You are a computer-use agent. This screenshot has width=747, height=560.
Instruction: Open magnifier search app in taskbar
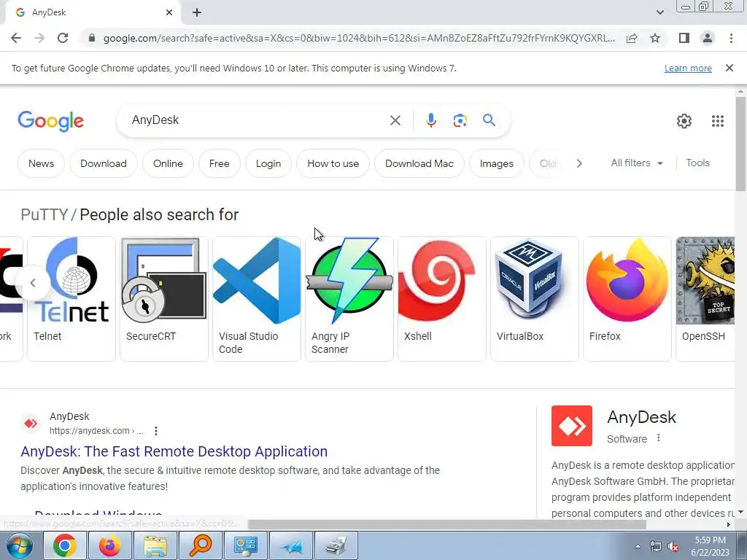click(201, 545)
